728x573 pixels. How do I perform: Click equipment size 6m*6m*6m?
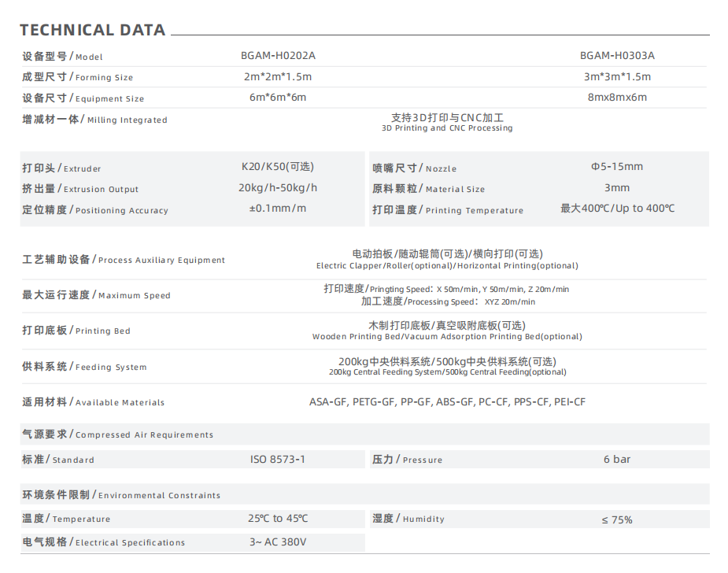(278, 98)
